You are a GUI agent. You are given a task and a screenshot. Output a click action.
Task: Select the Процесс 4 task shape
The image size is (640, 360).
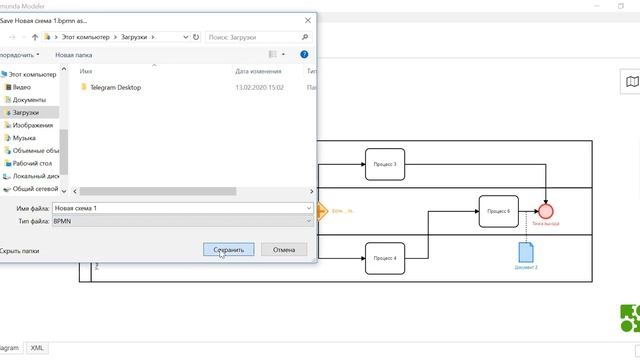point(385,258)
